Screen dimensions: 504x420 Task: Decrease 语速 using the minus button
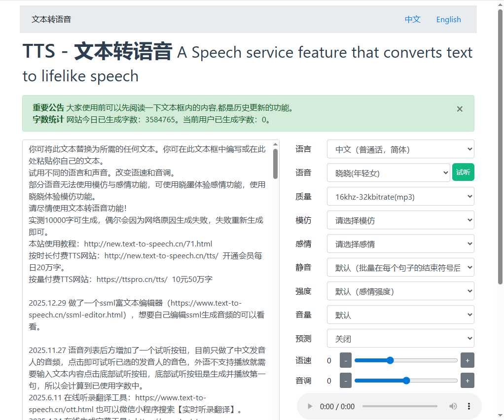click(x=346, y=360)
